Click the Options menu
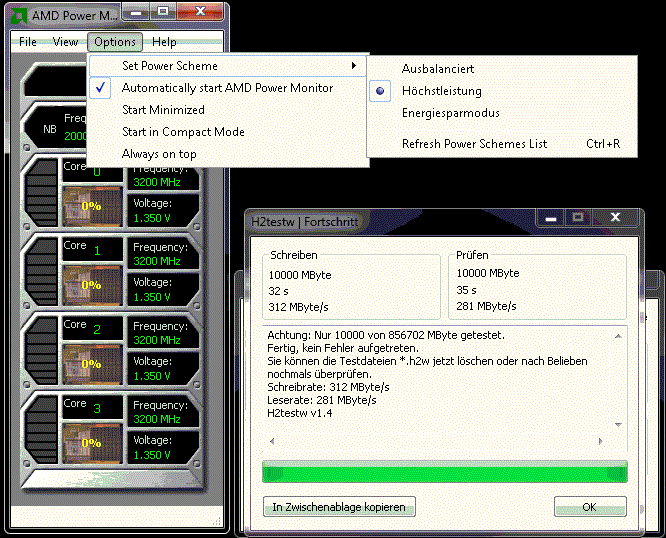Viewport: 666px width, 538px height. tap(115, 42)
